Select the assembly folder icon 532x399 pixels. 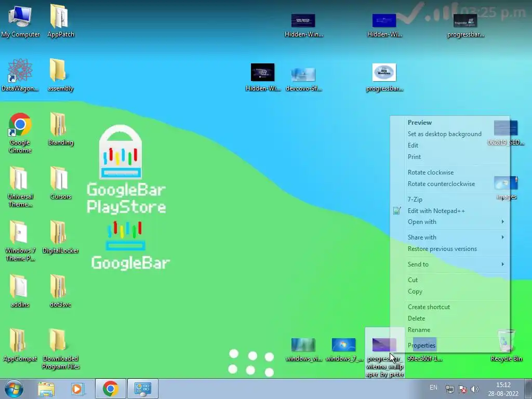pos(60,75)
